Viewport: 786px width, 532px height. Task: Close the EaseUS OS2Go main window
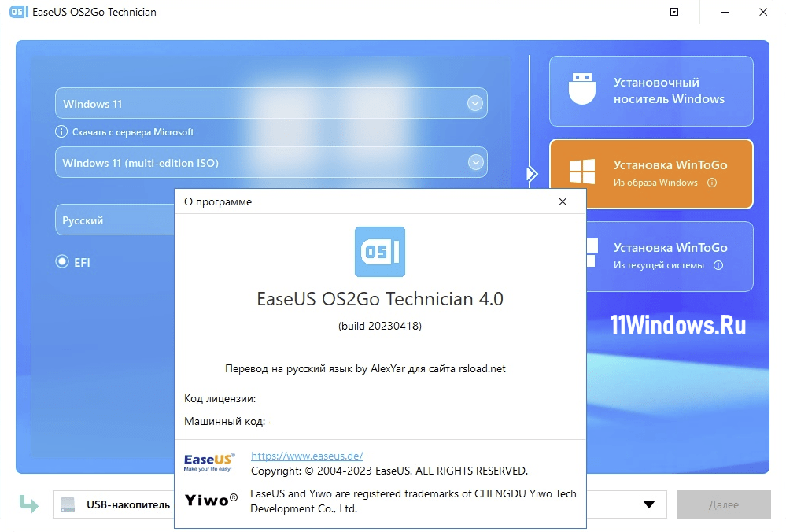pyautogui.click(x=763, y=12)
